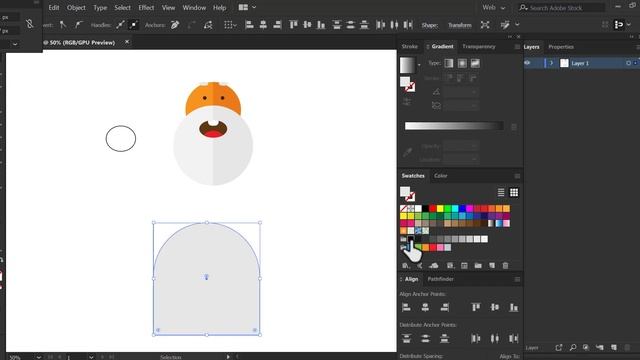Screen dimensions: 640x360
Task: Open the Web workspace switcher
Action: point(493,7)
